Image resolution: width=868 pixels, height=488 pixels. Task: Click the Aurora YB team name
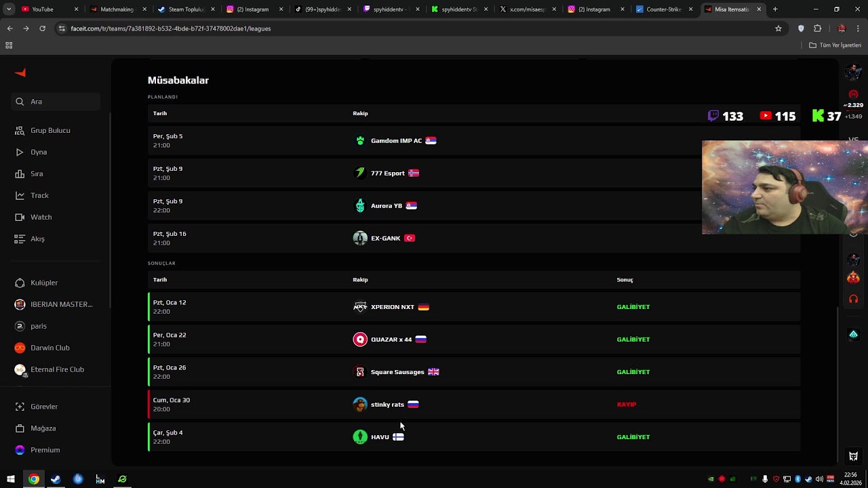[x=387, y=206]
